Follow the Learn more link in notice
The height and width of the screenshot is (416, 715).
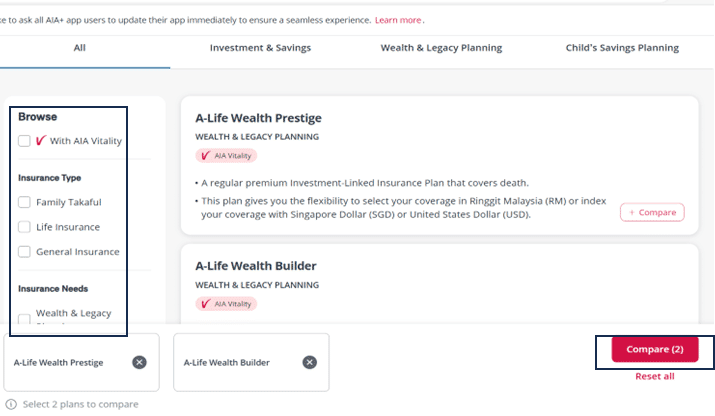(398, 20)
